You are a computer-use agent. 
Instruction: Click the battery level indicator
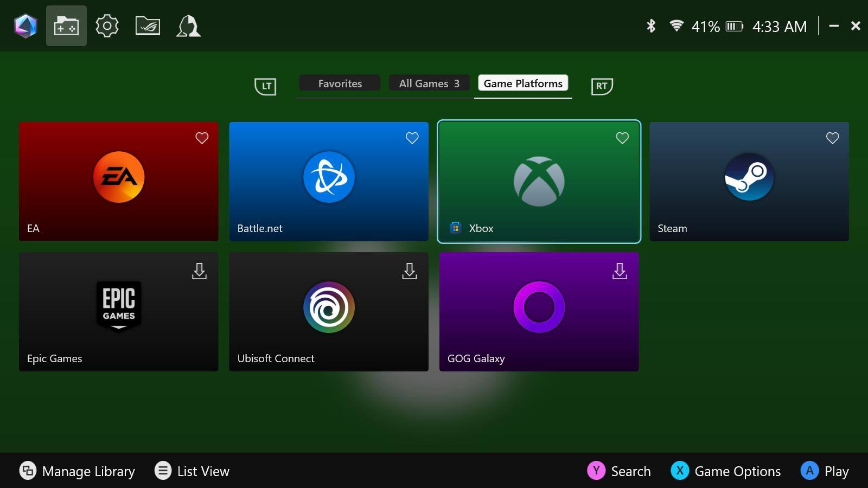tap(733, 27)
